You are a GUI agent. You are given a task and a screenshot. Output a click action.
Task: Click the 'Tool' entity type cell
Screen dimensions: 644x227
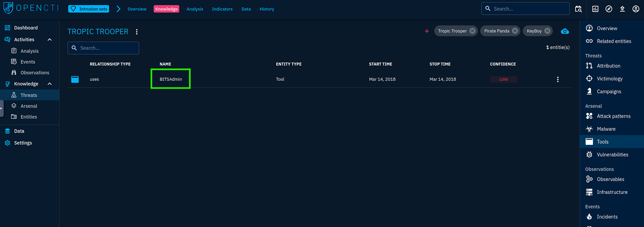280,79
